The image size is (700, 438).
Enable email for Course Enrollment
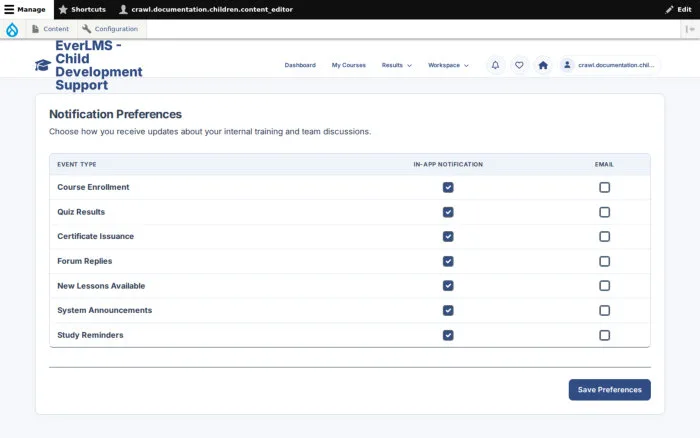point(604,188)
